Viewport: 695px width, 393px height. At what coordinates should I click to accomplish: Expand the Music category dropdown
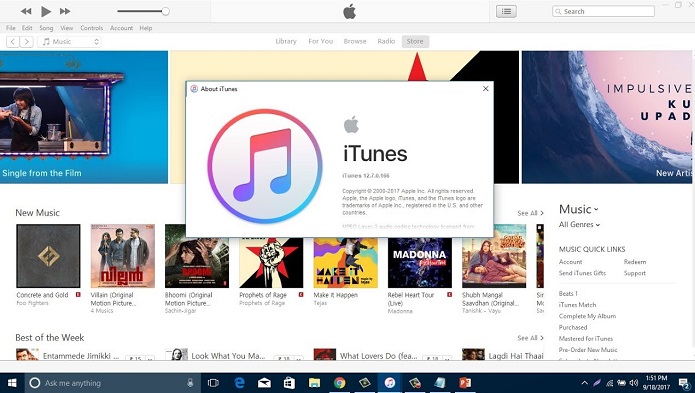click(578, 209)
